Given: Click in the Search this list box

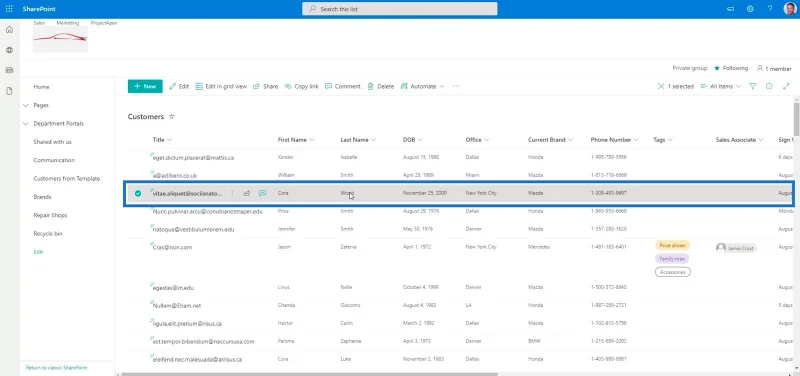Looking at the screenshot, I should tap(399, 9).
